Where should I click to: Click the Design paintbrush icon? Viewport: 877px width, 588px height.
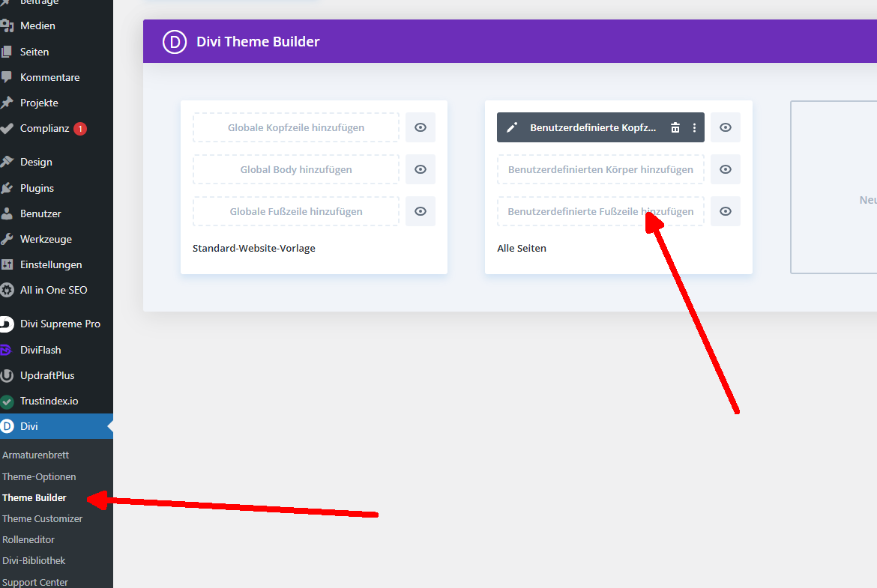(7, 162)
